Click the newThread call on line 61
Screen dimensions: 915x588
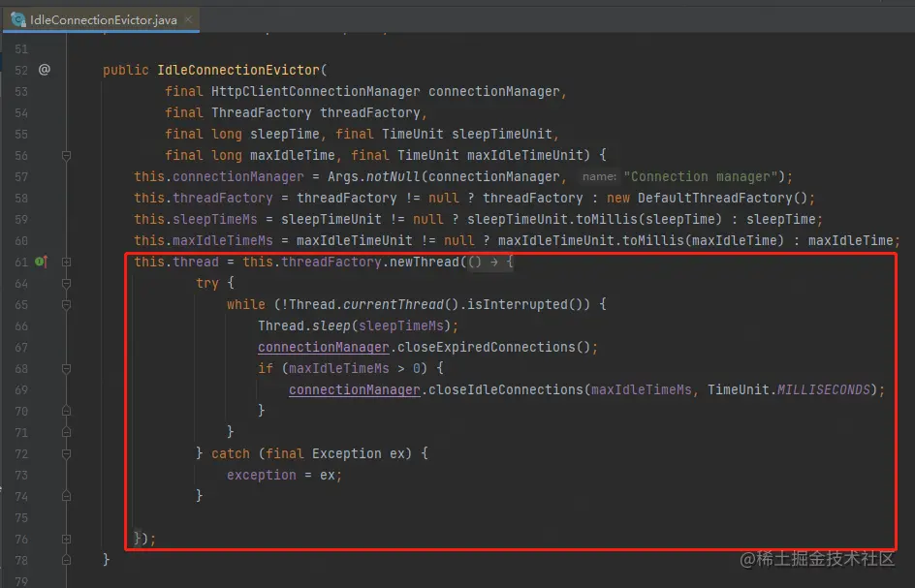click(x=425, y=262)
